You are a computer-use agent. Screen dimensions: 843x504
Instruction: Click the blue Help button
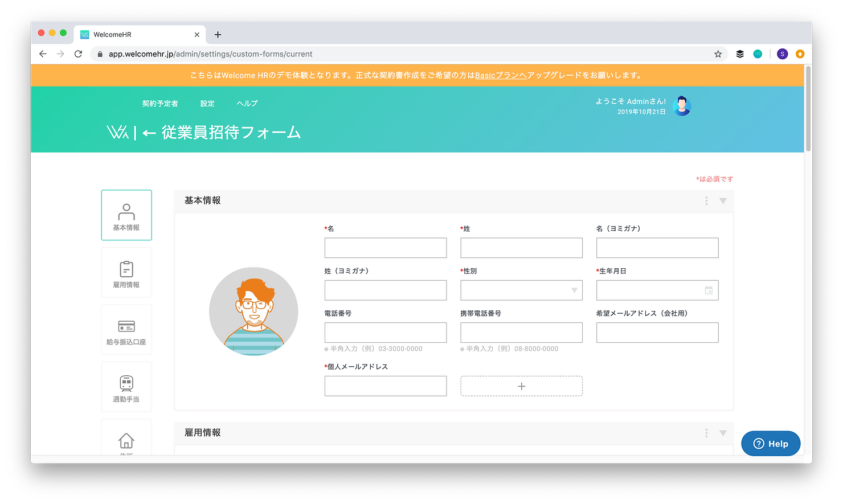coord(771,444)
